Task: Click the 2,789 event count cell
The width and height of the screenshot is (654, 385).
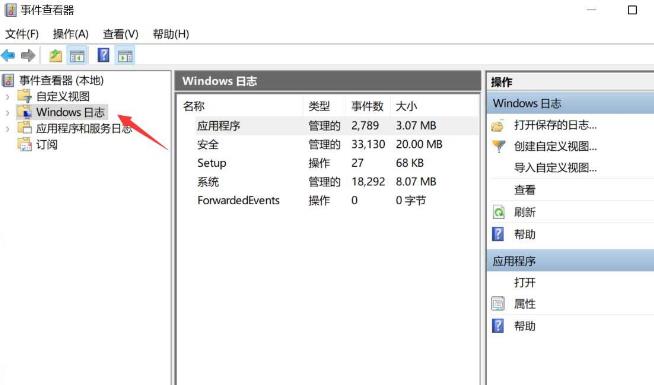Action: (x=365, y=126)
